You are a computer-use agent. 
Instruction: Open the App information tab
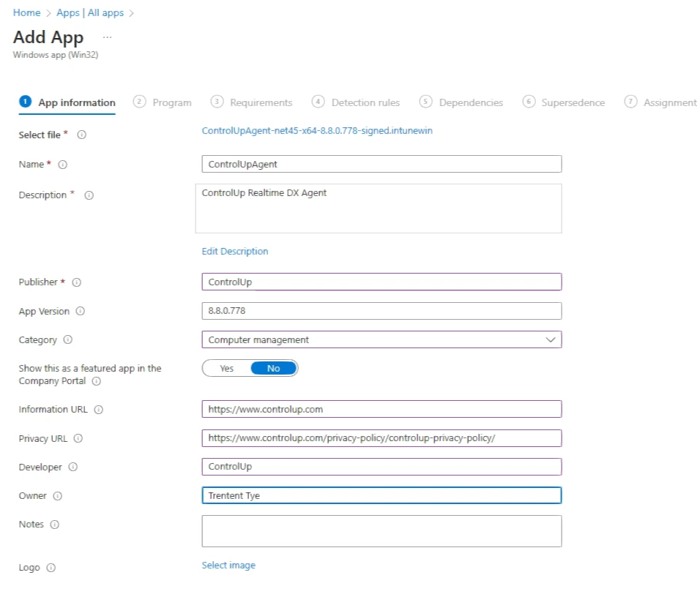point(67,102)
